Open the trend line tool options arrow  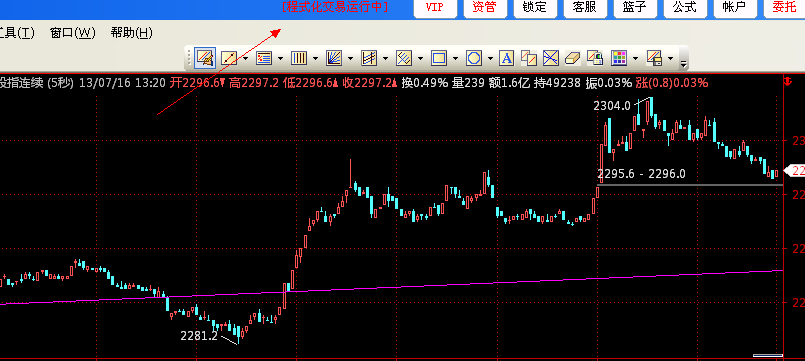[246, 59]
